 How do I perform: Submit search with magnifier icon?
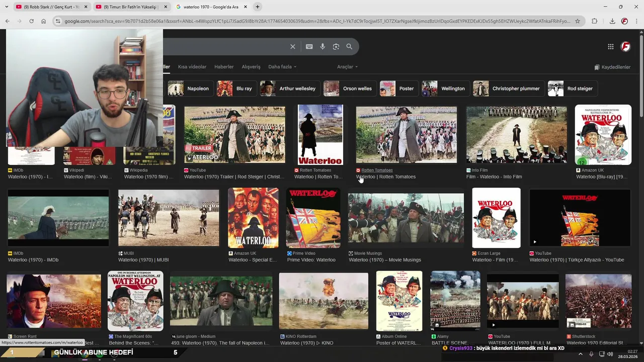[x=349, y=47]
